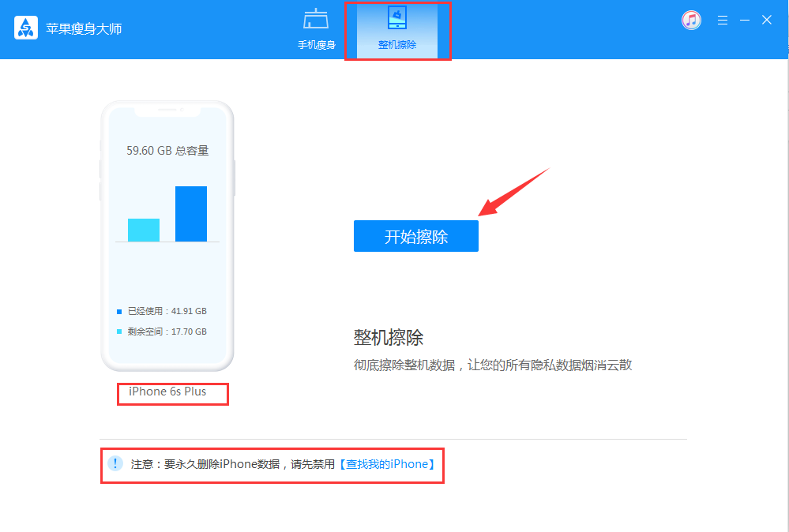Click the iPhone 6s Plus device name
This screenshot has width=789, height=532.
167,392
